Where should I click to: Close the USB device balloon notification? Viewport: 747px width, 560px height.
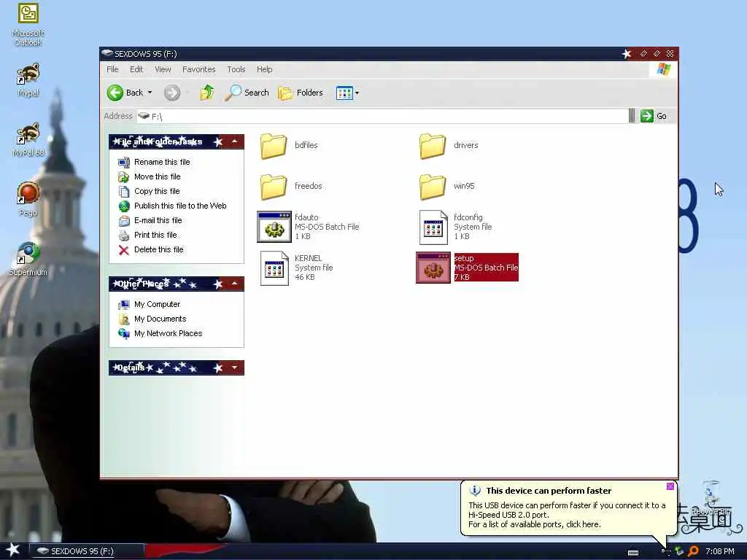(x=670, y=486)
